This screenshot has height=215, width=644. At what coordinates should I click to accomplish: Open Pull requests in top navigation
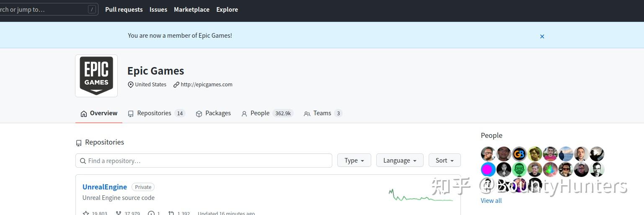[x=124, y=9]
